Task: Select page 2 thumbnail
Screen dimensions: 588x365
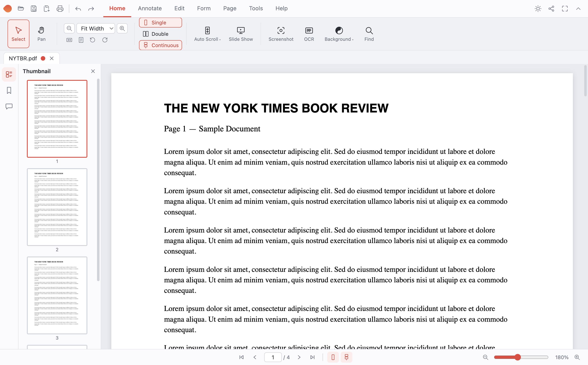Action: point(57,207)
